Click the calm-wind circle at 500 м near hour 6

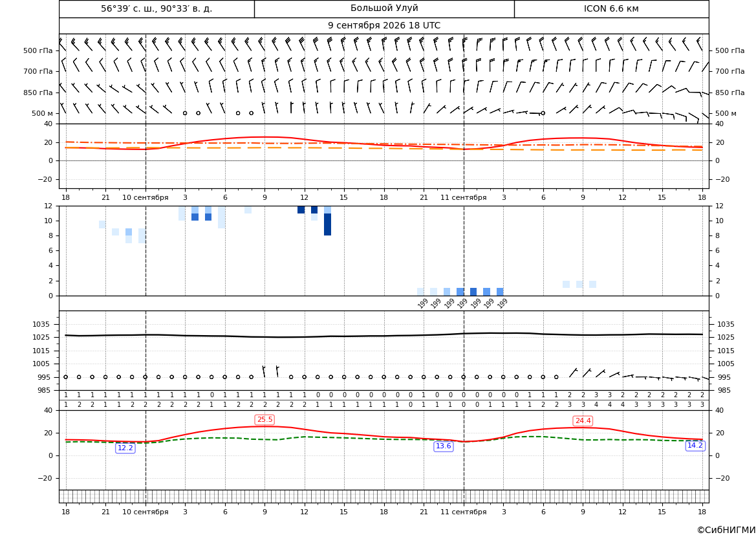pos(543,113)
